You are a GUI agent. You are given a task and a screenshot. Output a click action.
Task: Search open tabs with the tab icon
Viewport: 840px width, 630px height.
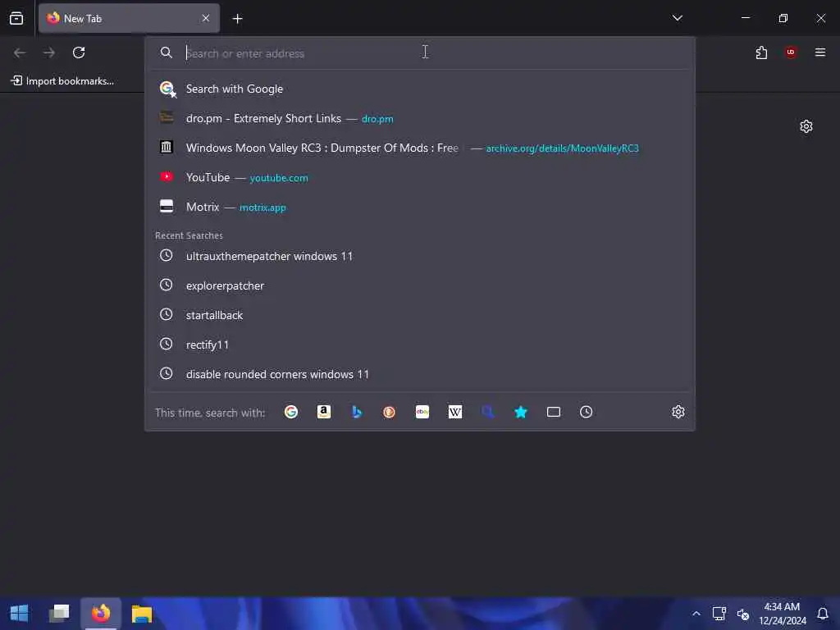point(554,412)
